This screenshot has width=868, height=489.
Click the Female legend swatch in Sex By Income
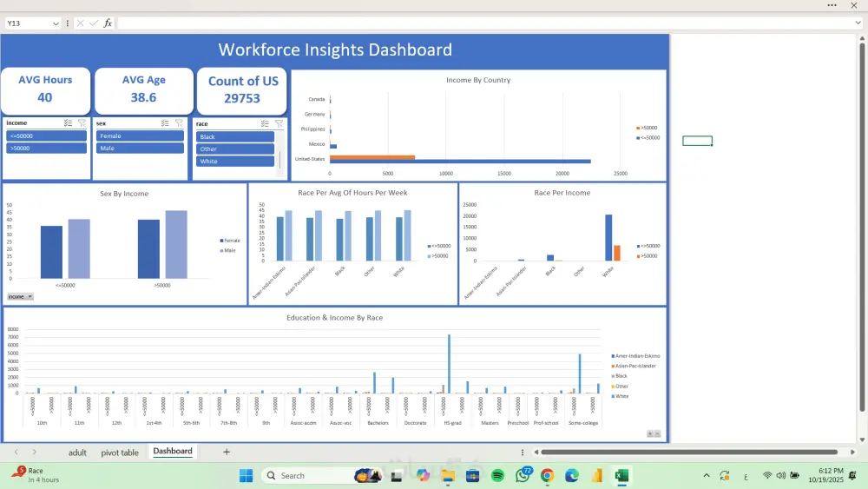(x=221, y=241)
